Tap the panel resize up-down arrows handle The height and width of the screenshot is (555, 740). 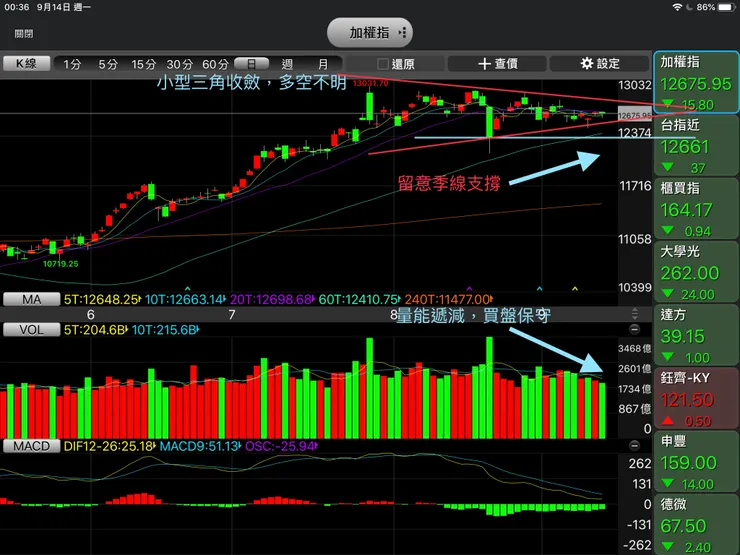point(634,314)
